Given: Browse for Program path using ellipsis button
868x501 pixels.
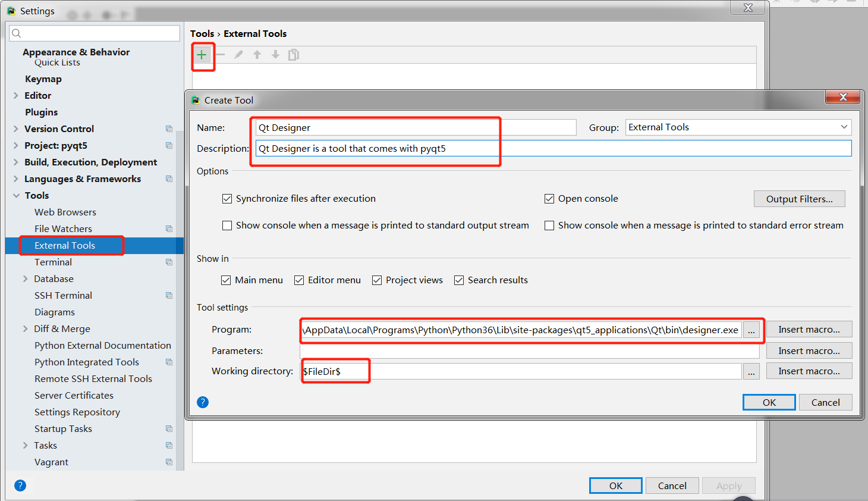Looking at the screenshot, I should click(751, 329).
